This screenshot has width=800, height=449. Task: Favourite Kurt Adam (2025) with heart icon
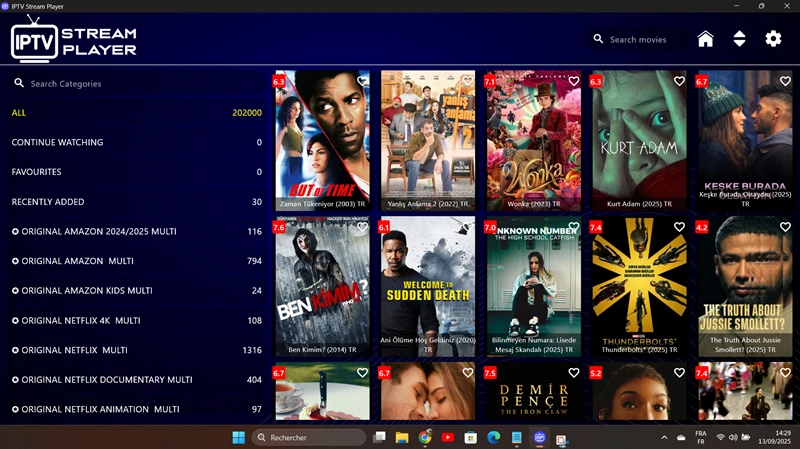(x=679, y=81)
